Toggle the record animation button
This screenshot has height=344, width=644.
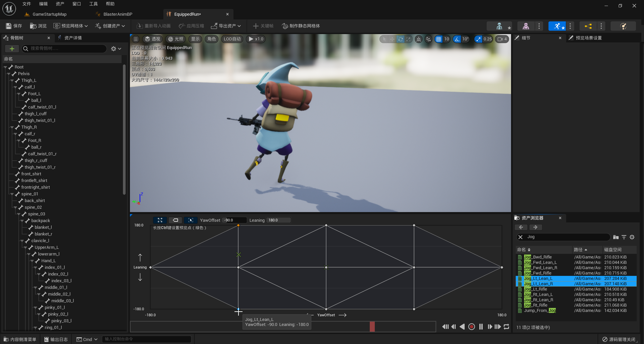point(472,327)
